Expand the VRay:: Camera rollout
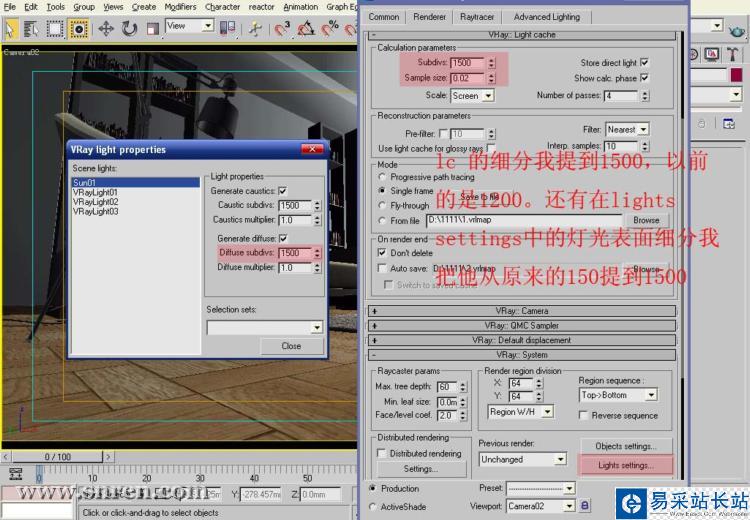The height and width of the screenshot is (520, 750). 522,311
